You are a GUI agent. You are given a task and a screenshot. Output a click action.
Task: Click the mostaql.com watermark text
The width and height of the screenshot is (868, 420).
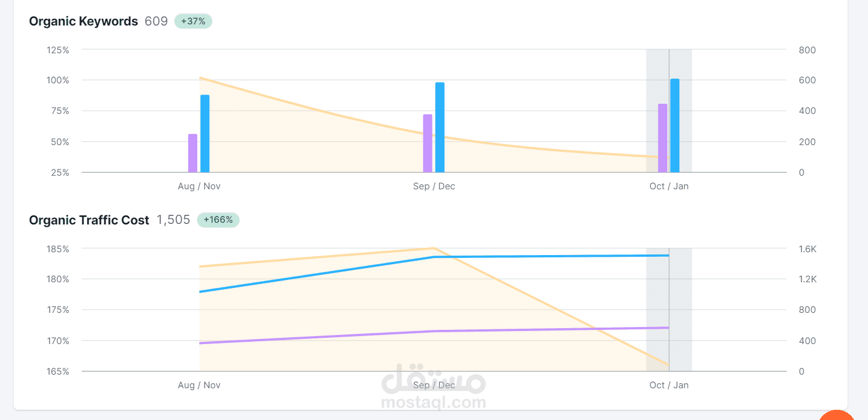click(x=434, y=403)
